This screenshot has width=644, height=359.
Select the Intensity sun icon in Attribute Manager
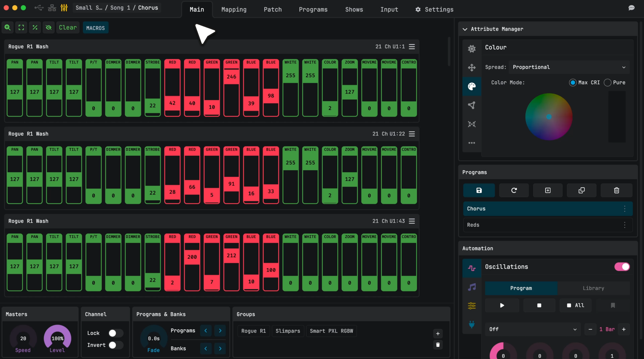pos(472,48)
